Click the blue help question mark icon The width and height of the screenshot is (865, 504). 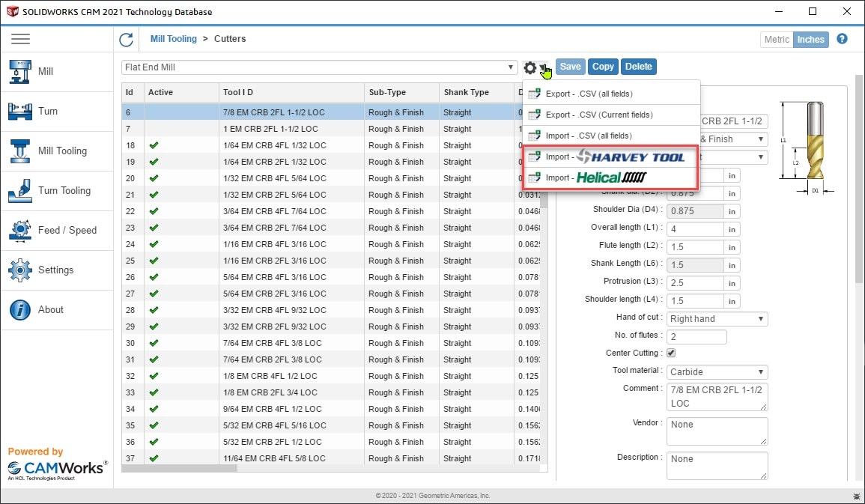[x=842, y=39]
